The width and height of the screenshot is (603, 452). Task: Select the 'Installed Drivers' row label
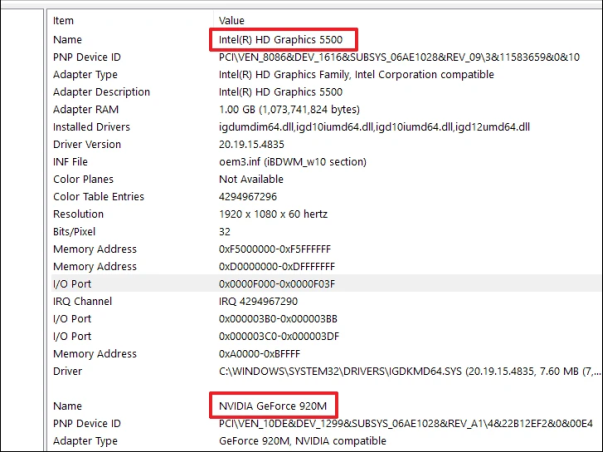pyautogui.click(x=92, y=127)
